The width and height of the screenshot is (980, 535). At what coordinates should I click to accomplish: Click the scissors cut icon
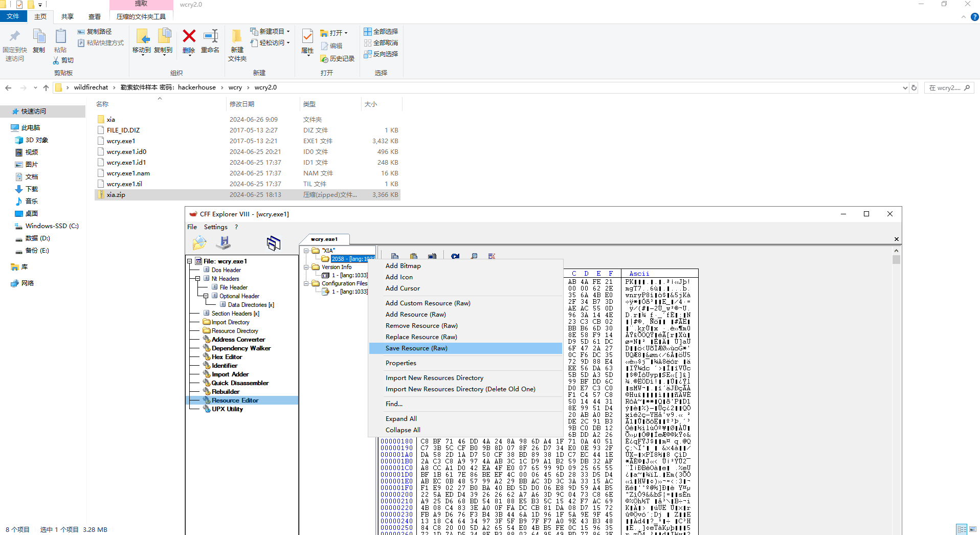click(56, 61)
